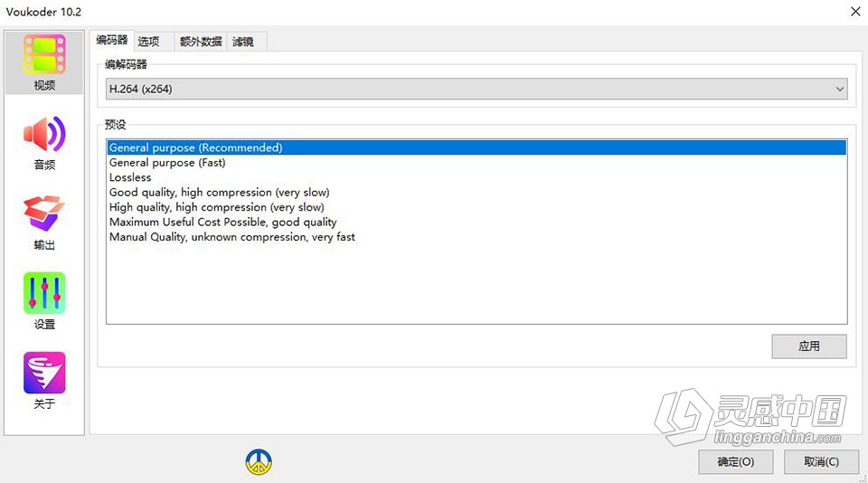This screenshot has height=483, width=868.
Task: Select Manual Quality, unknown compression preset
Action: click(x=476, y=237)
